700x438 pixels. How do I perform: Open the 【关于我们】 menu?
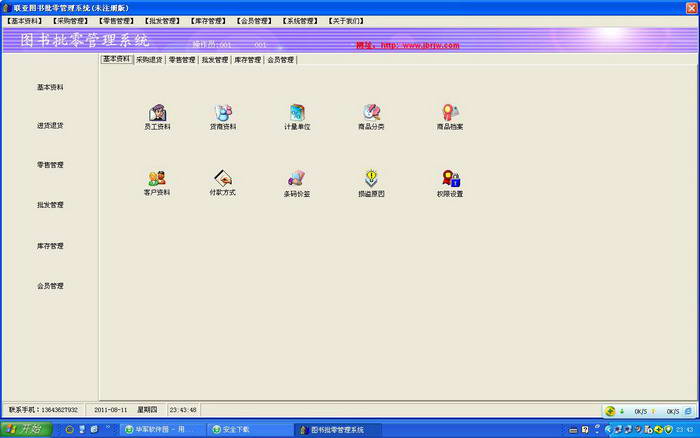(346, 21)
